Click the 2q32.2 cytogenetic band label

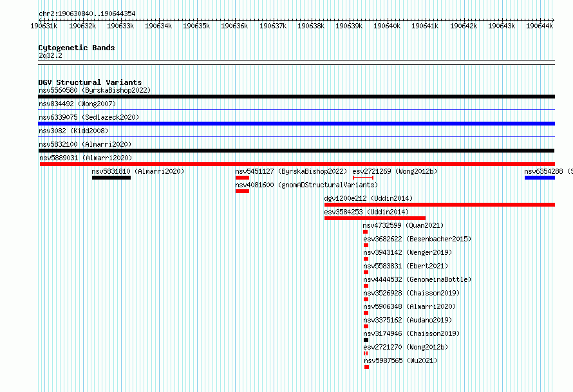[50, 55]
